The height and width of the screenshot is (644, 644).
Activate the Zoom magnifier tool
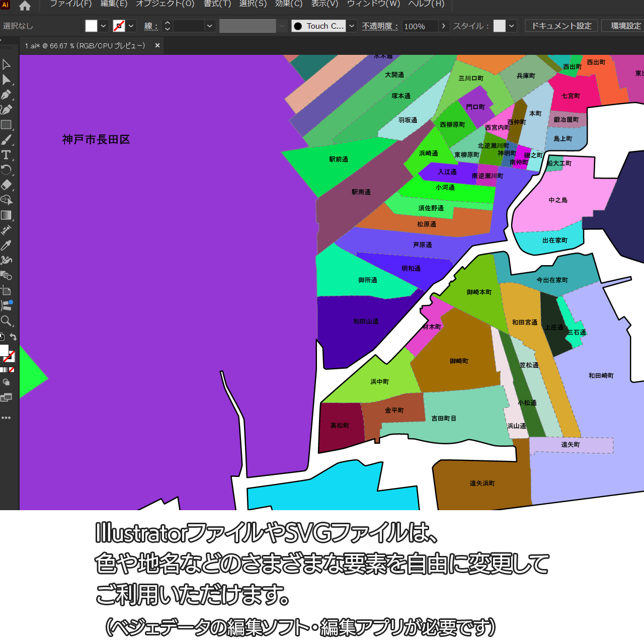coord(7,320)
